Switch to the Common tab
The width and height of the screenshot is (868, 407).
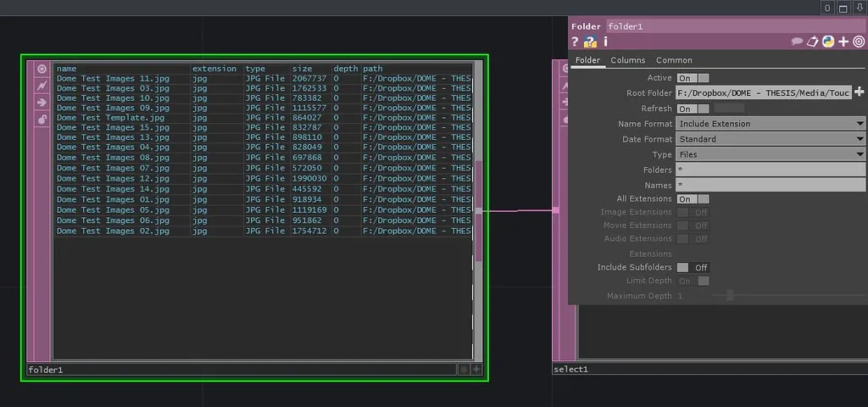coord(674,60)
